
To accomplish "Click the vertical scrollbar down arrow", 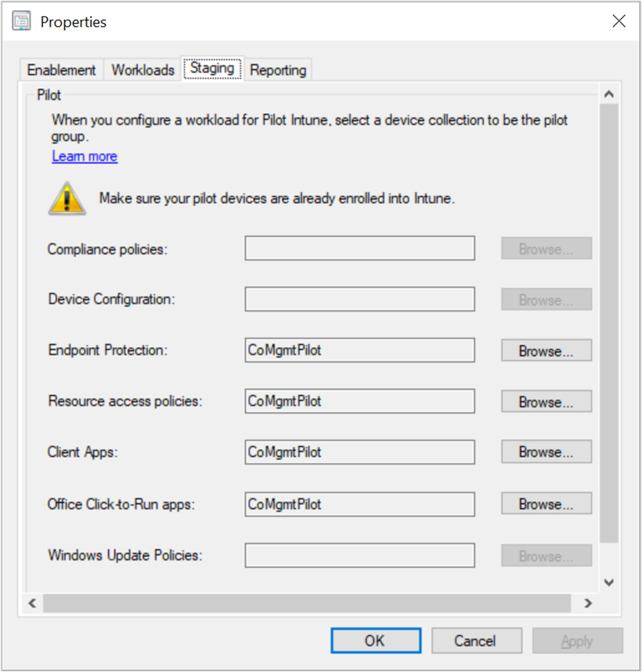I will (609, 582).
